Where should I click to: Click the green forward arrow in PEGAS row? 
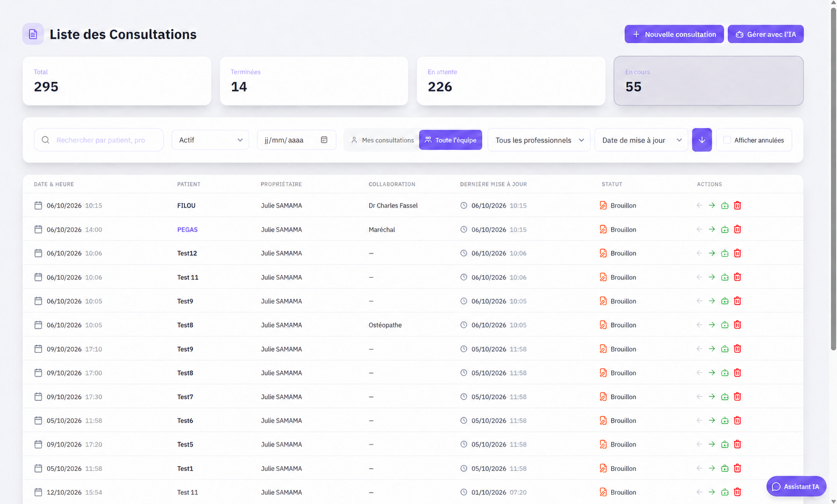click(712, 229)
